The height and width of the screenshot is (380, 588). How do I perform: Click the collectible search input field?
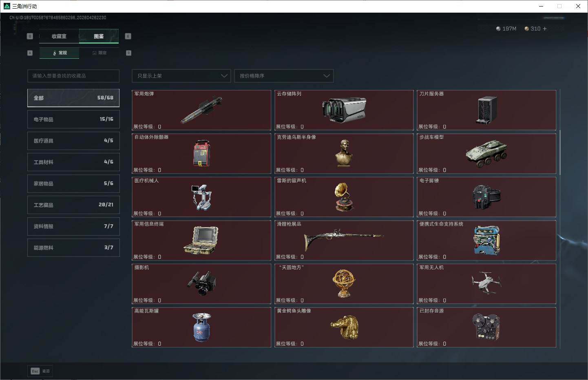73,76
